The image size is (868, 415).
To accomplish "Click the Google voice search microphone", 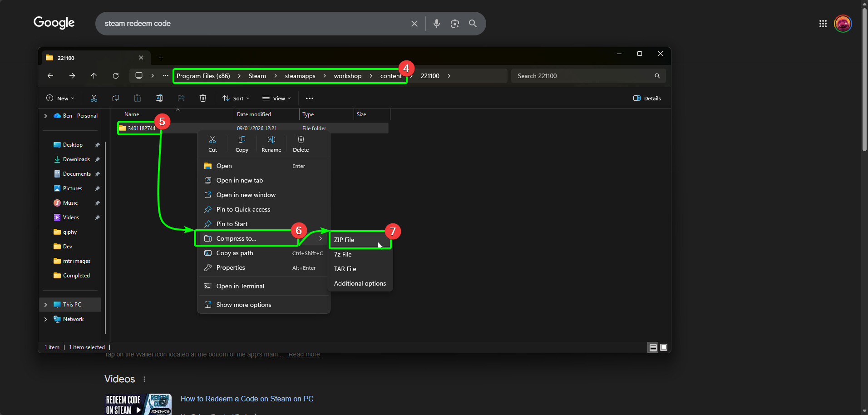I will (436, 24).
